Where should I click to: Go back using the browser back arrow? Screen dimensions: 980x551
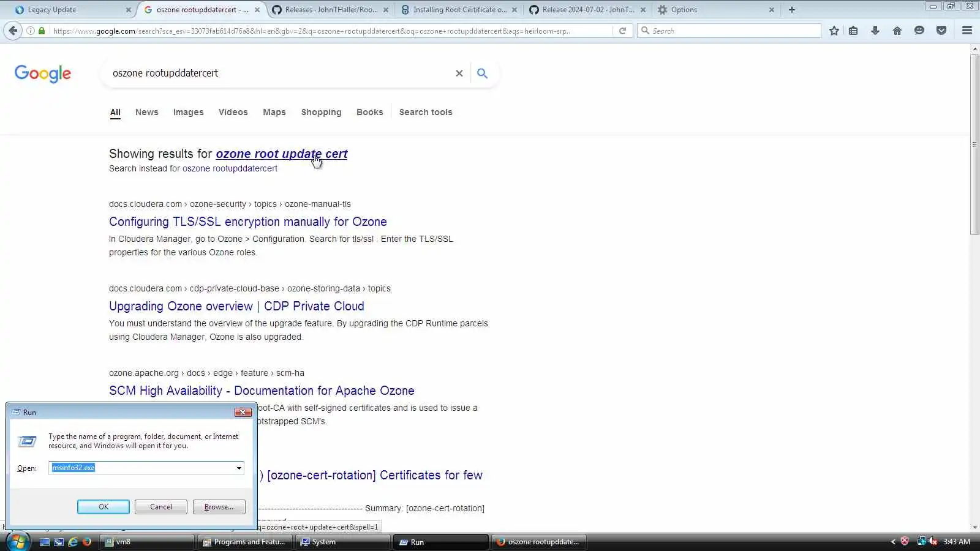(x=13, y=31)
